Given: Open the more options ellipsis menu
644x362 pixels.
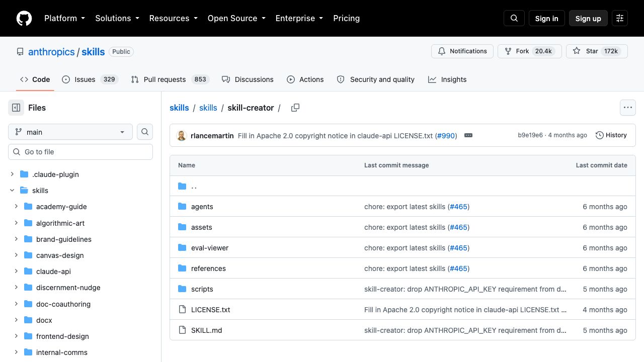Looking at the screenshot, I should tap(628, 108).
